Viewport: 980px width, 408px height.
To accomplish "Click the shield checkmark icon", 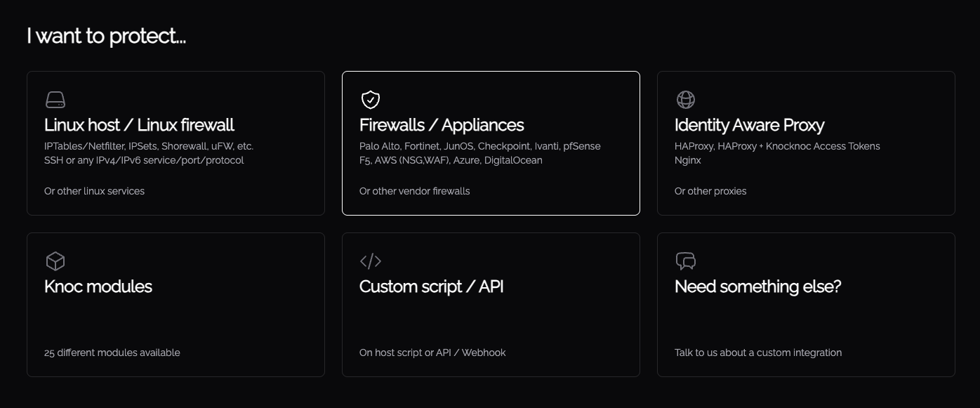I will (371, 100).
